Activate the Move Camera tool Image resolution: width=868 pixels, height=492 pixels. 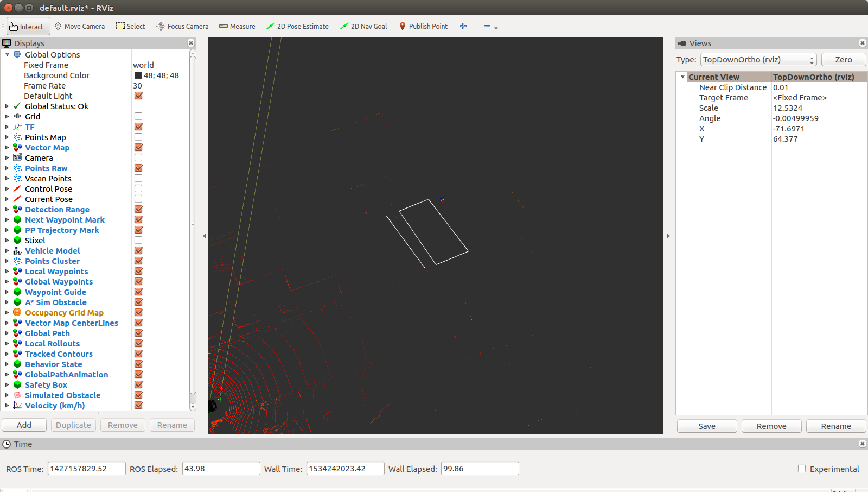[79, 26]
